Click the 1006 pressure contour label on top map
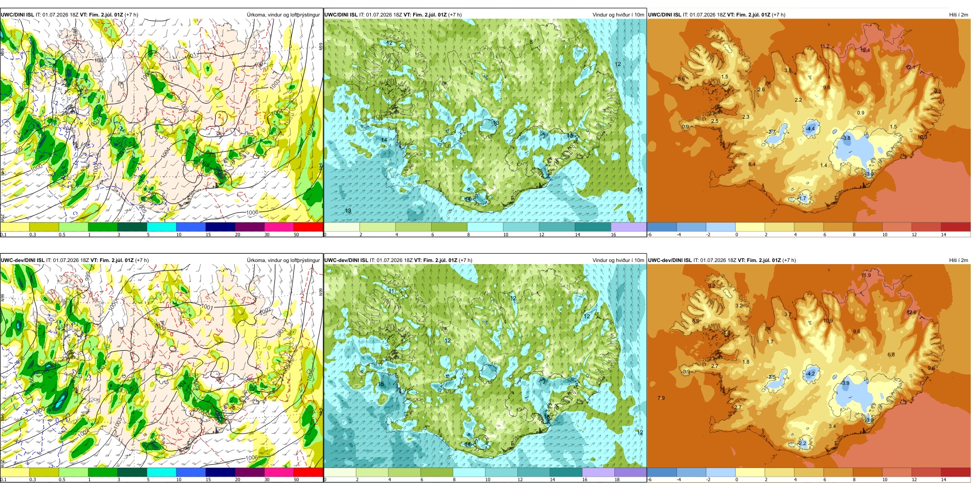The height and width of the screenshot is (490, 980). click(252, 213)
